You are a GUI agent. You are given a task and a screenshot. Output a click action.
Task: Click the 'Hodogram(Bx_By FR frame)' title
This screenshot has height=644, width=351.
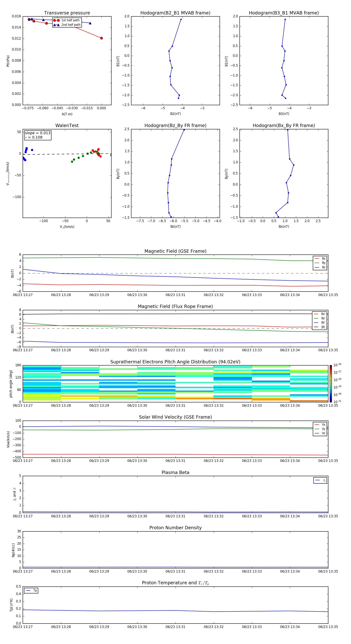tap(284, 125)
